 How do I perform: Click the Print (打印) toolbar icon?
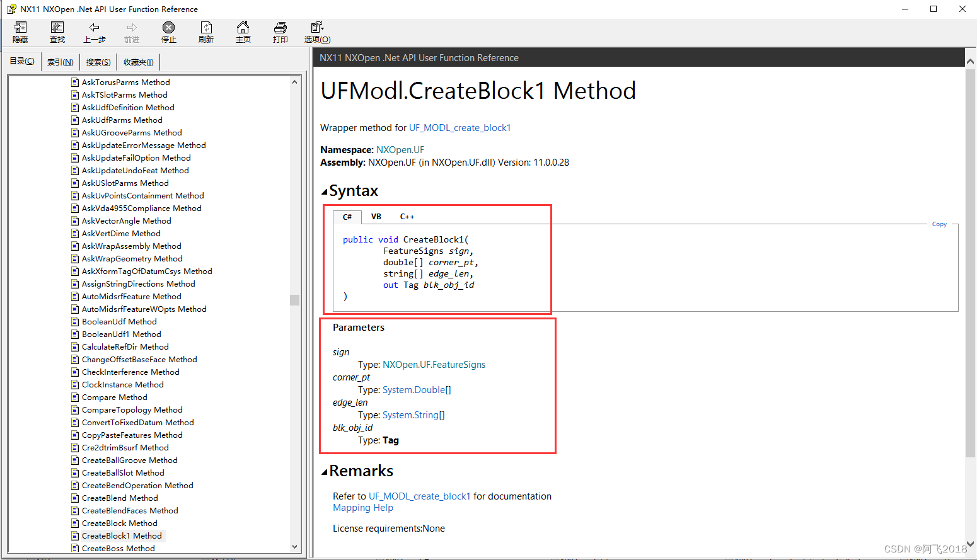(x=280, y=32)
